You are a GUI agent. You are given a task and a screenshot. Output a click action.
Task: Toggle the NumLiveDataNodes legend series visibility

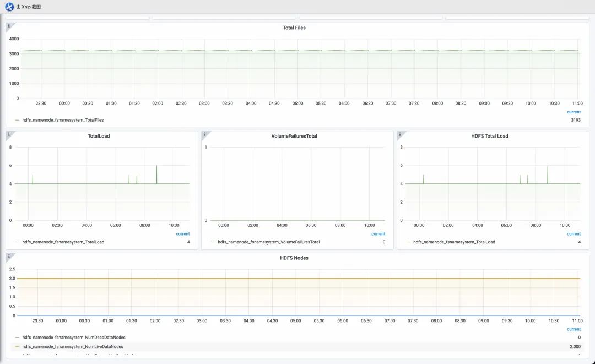click(73, 346)
